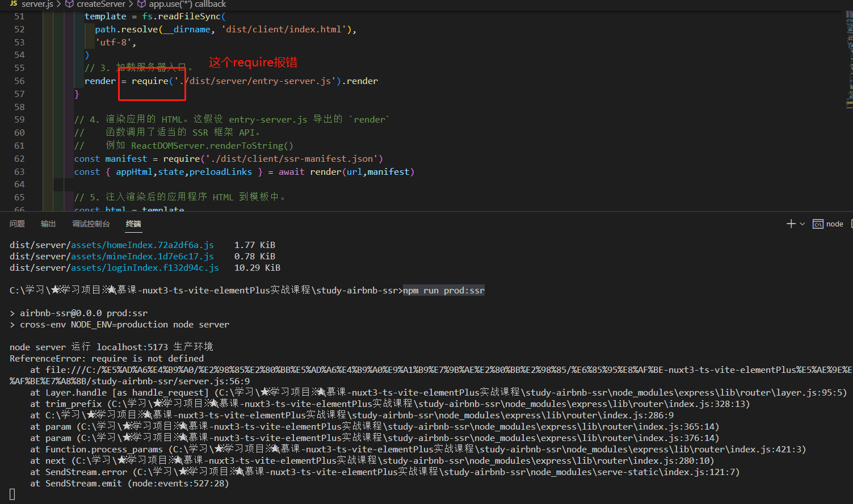Click the JS file icon in breadcrumb

[14, 3]
